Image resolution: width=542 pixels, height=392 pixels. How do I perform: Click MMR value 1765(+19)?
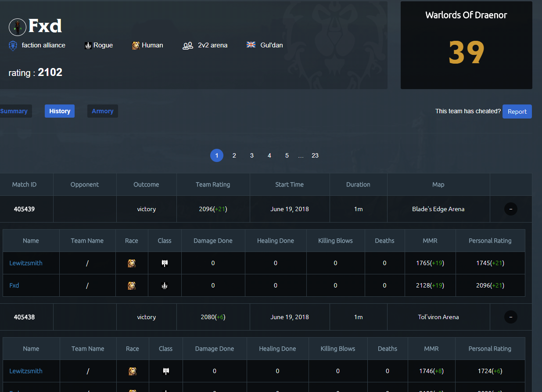(x=430, y=263)
